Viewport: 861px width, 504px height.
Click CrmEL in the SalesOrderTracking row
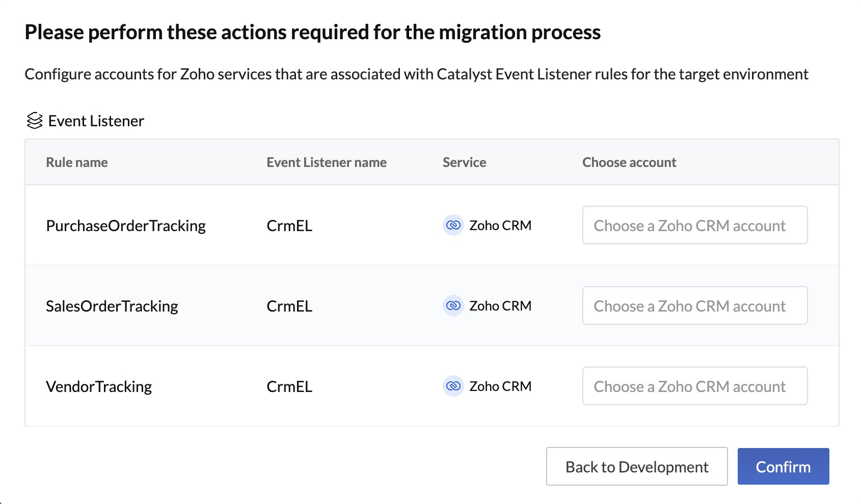tap(289, 306)
